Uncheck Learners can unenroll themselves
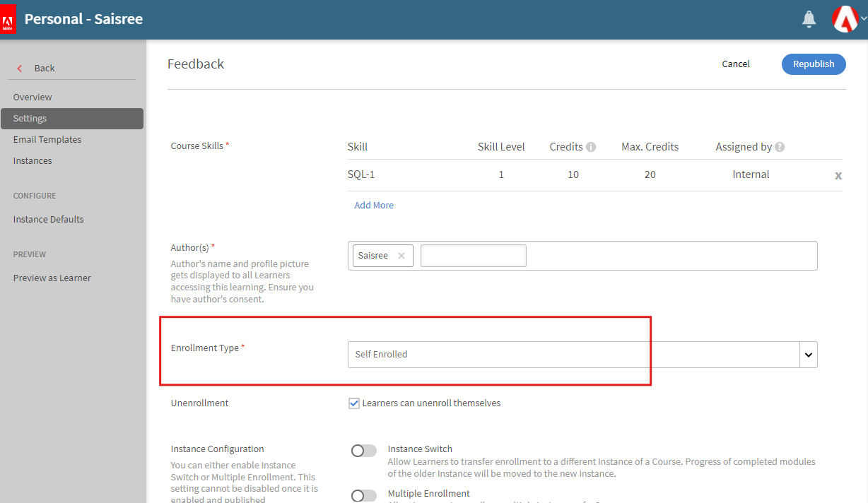The image size is (868, 503). 354,403
